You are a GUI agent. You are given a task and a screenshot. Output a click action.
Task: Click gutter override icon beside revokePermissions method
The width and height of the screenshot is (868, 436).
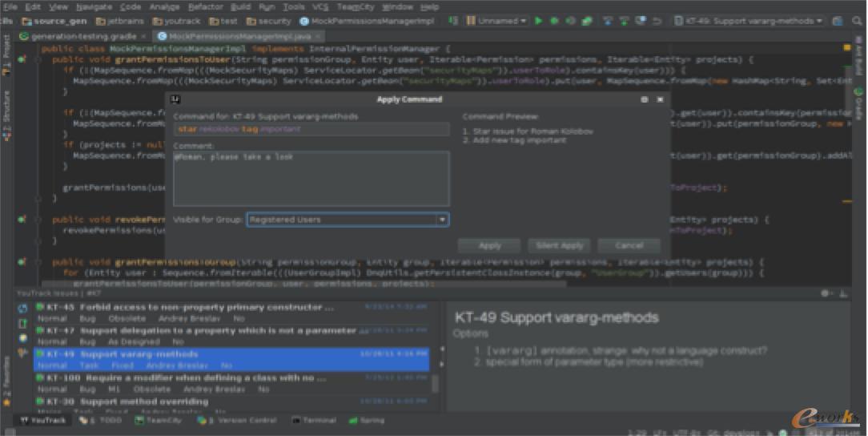pyautogui.click(x=22, y=220)
